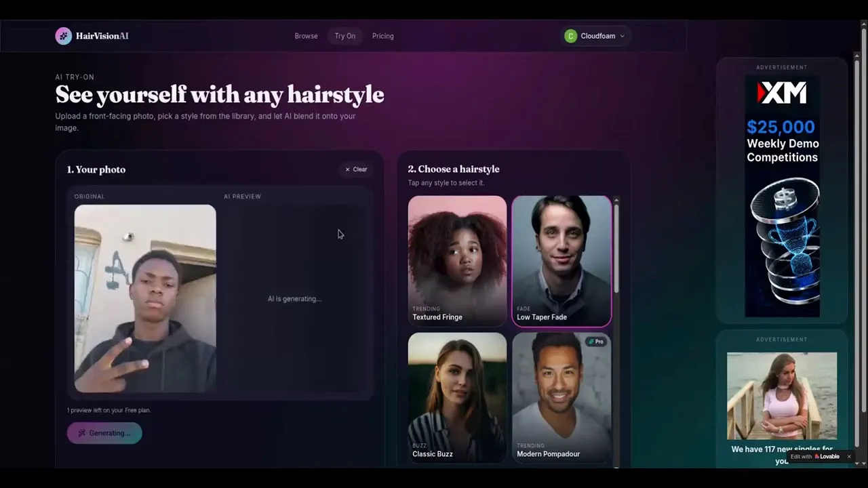868x488 pixels.
Task: Click the Pro badge on Modern Pompadour
Action: point(596,342)
